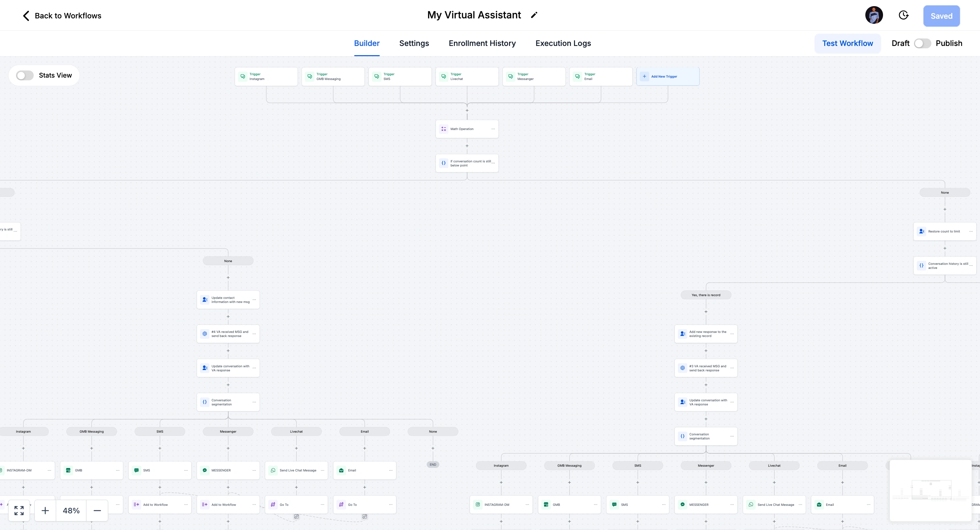
Task: Click the pencil icon to rename workflow
Action: [x=534, y=15]
